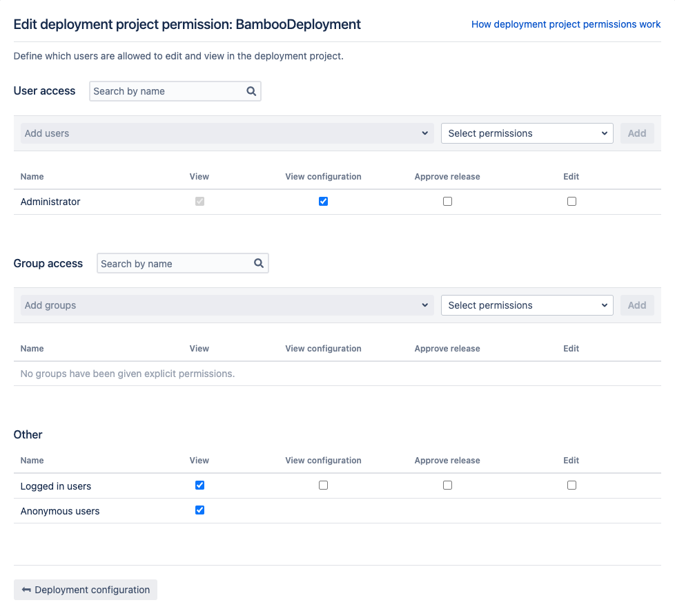Screen dimensions: 675x616
Task: Click the Administrator user name
Action: coord(50,202)
